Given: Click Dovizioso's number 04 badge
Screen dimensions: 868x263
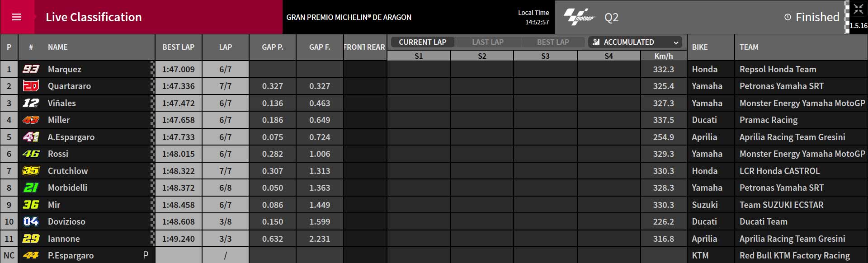Looking at the screenshot, I should pyautogui.click(x=31, y=221).
